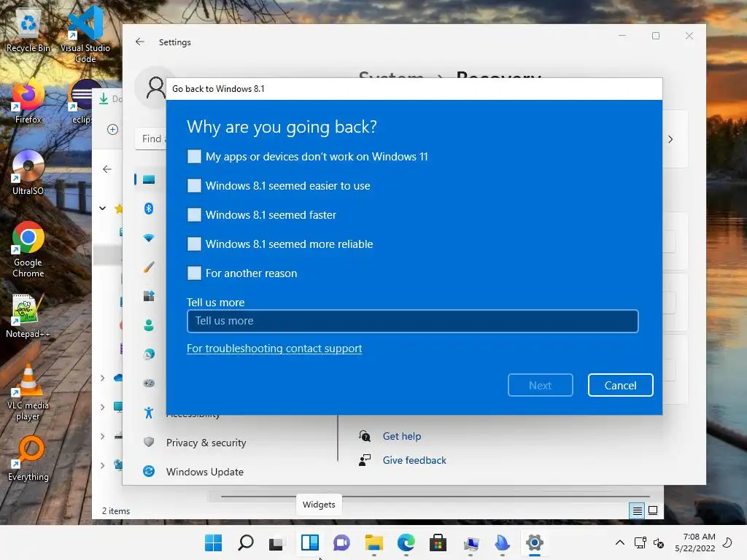The width and height of the screenshot is (747, 560).
Task: Collapse Quick access tree in File Explorer
Action: point(102,208)
